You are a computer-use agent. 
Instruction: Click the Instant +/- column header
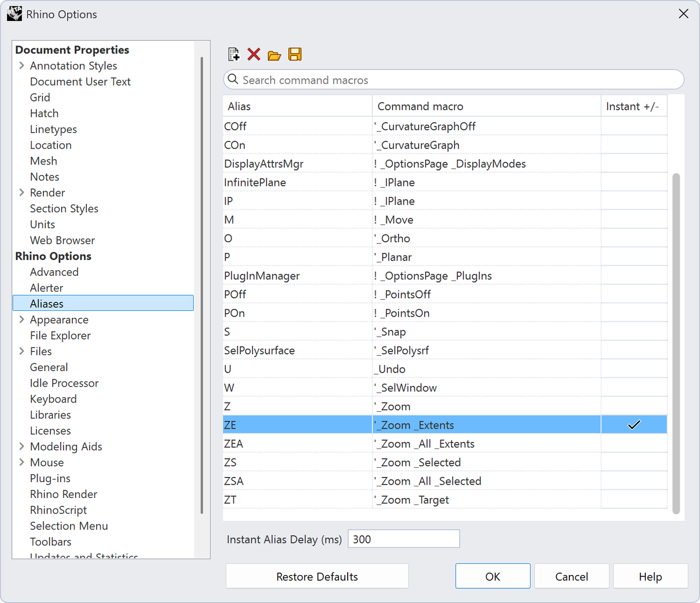[x=634, y=106]
